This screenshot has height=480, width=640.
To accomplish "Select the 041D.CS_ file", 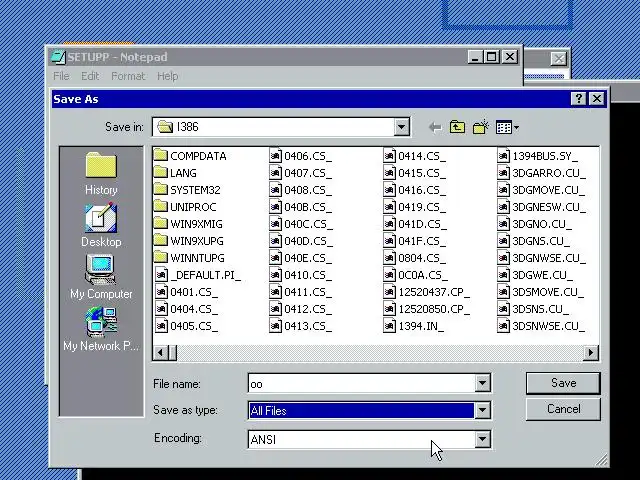I will click(x=415, y=224).
